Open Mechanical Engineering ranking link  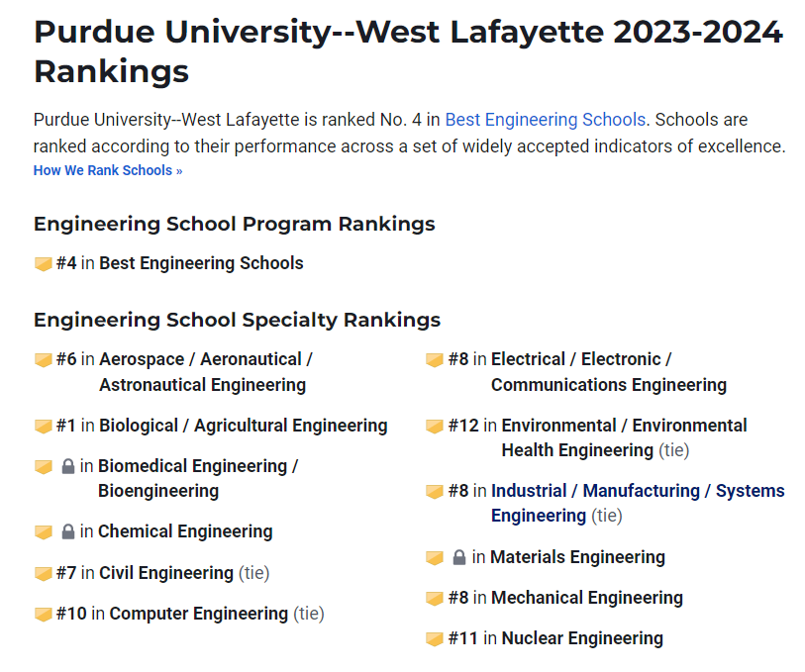point(587,598)
